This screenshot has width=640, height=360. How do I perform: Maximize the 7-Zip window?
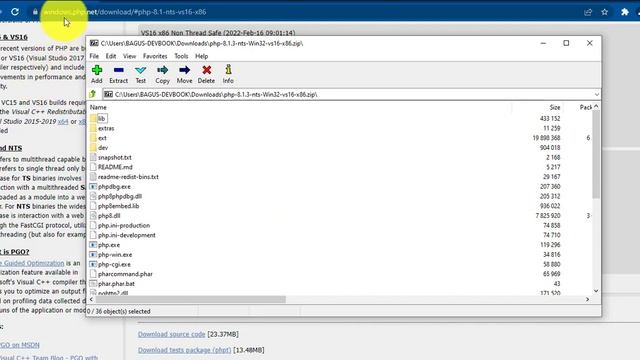tap(566, 43)
